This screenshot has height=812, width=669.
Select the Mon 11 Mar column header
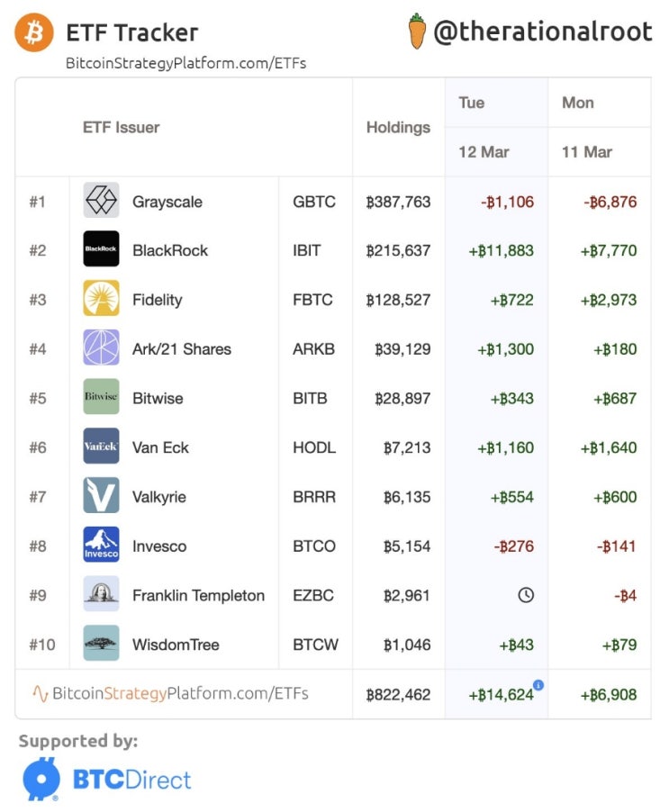[598, 127]
